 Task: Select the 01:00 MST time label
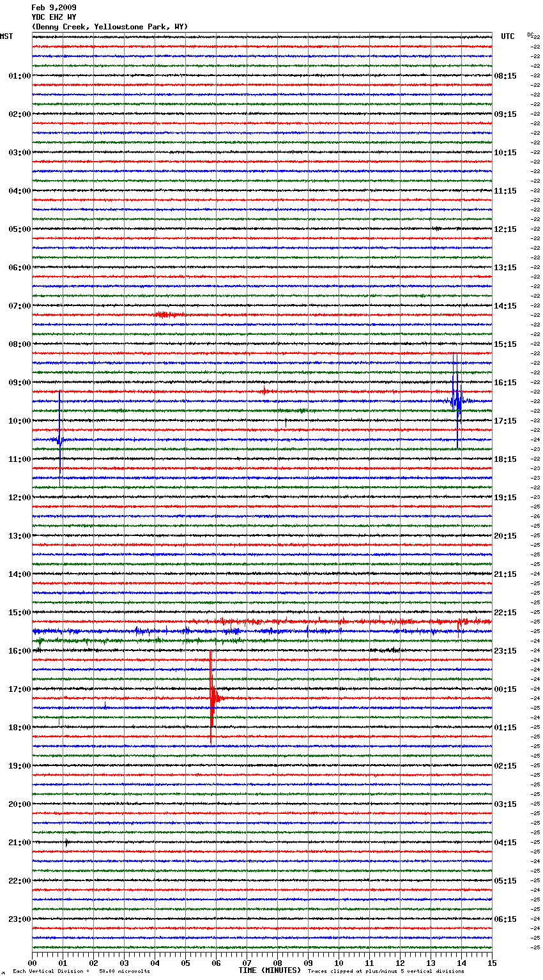[x=20, y=76]
